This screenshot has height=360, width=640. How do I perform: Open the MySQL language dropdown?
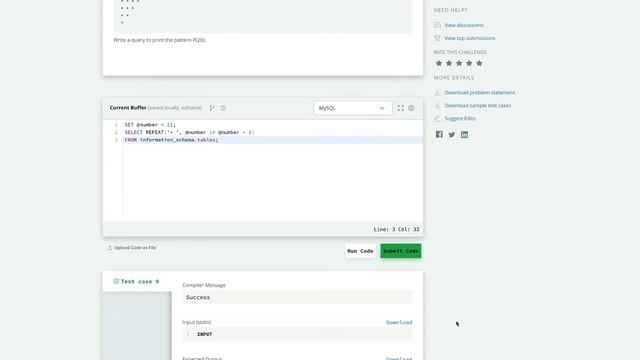coord(353,108)
